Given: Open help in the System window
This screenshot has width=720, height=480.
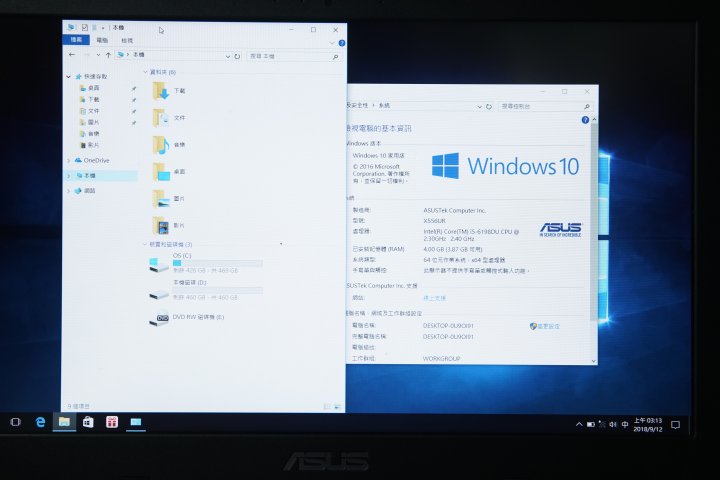Looking at the screenshot, I should (585, 120).
